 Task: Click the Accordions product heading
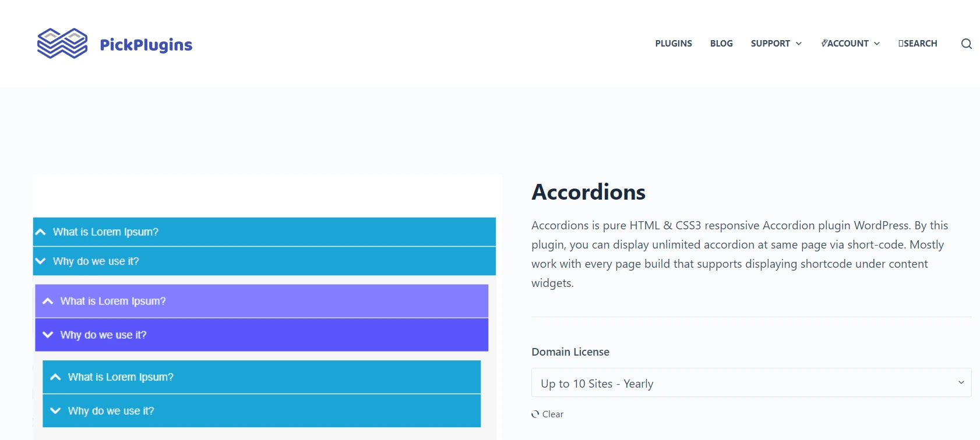click(x=588, y=192)
